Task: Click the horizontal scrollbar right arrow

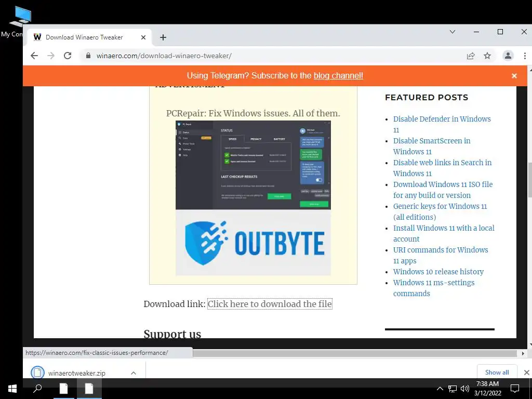Action: (x=523, y=353)
